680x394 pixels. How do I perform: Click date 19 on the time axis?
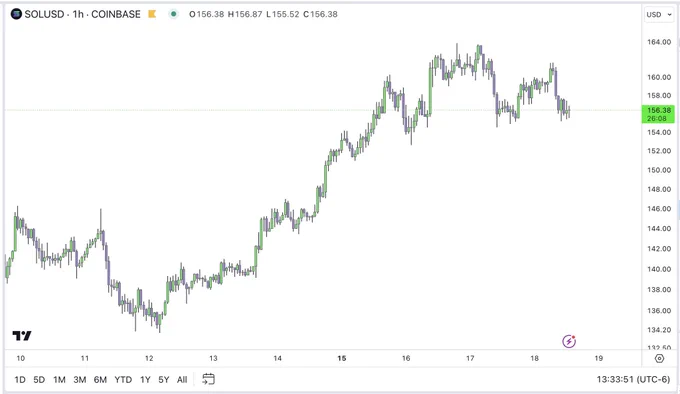coord(598,358)
